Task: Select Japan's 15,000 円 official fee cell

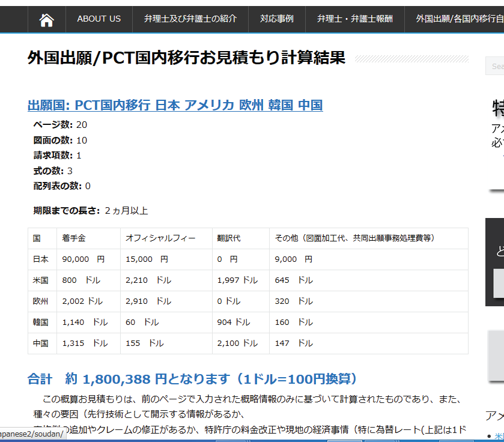Action: [x=166, y=259]
